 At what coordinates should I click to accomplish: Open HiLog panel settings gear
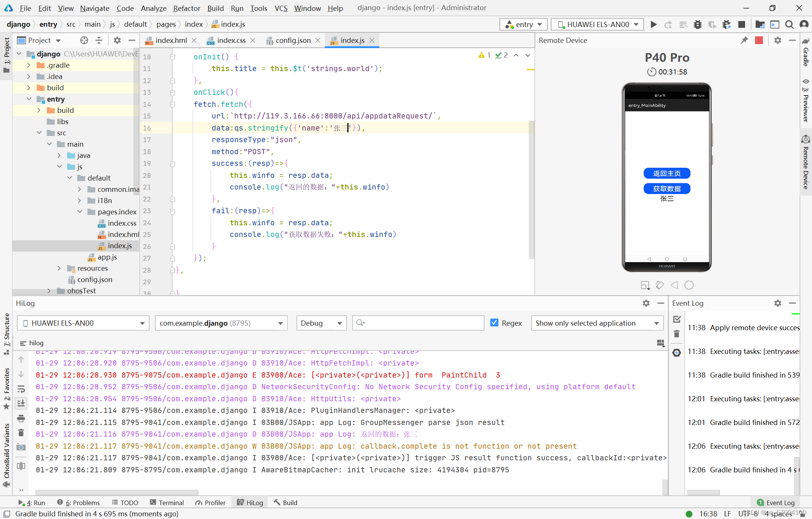click(x=646, y=303)
